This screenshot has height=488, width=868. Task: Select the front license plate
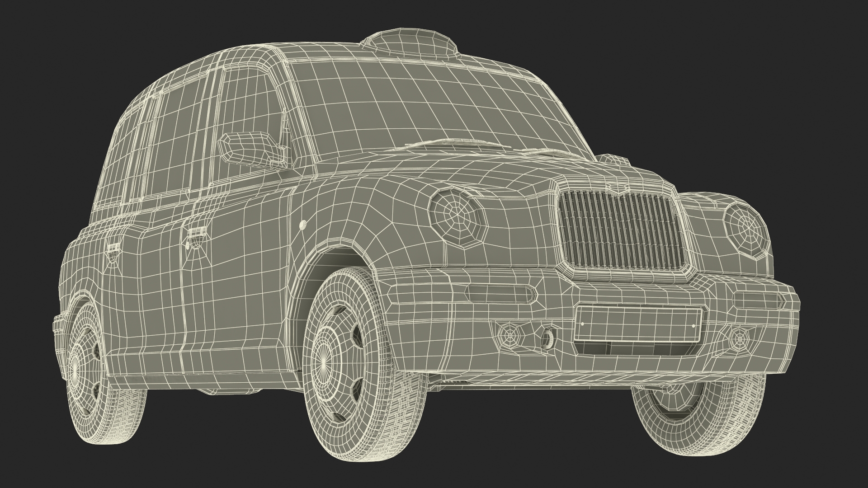(x=638, y=324)
